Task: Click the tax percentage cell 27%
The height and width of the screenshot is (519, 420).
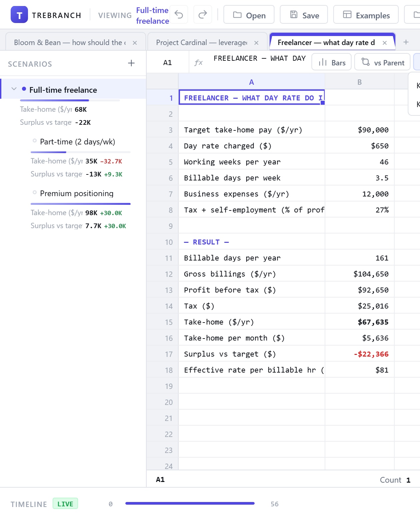Action: (360, 210)
